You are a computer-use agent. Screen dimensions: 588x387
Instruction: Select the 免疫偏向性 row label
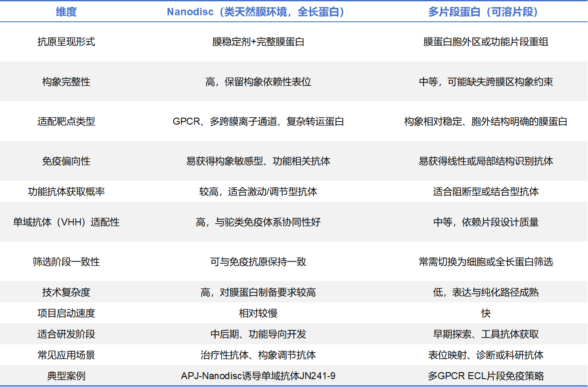[66, 161]
